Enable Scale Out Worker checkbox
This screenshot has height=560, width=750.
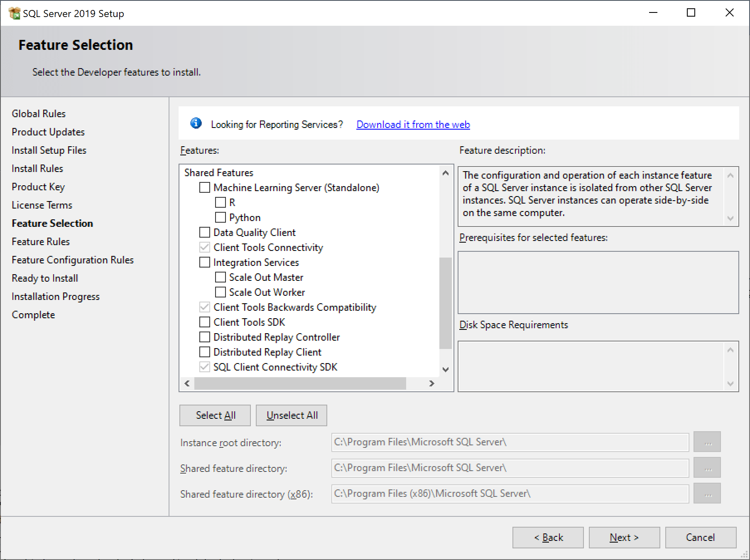[221, 292]
